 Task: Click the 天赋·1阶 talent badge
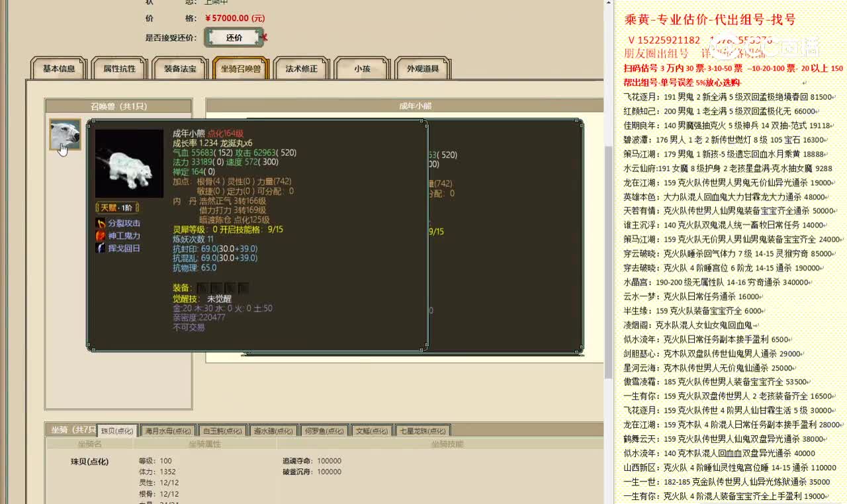(116, 208)
